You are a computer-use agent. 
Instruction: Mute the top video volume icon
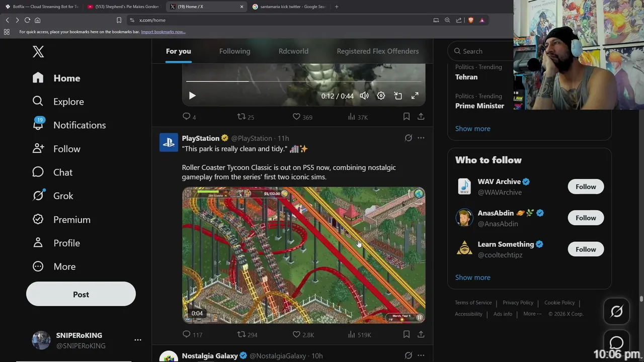coord(364,96)
